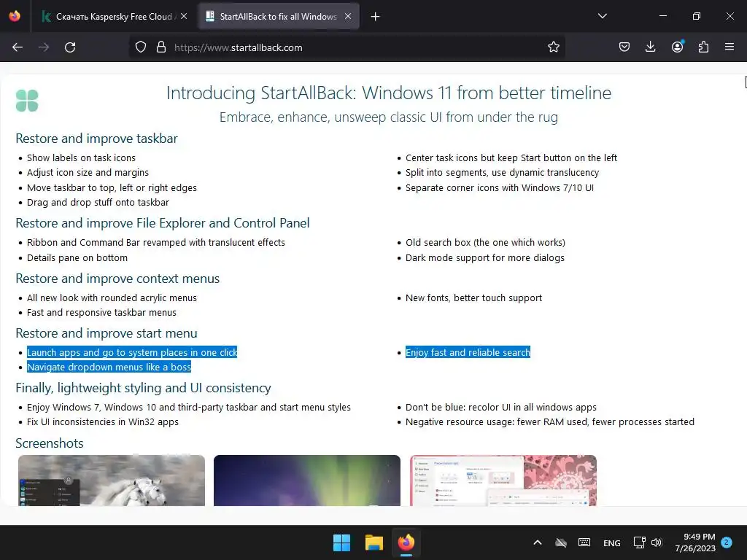
Task: Open the Extensions panel
Action: pyautogui.click(x=703, y=47)
